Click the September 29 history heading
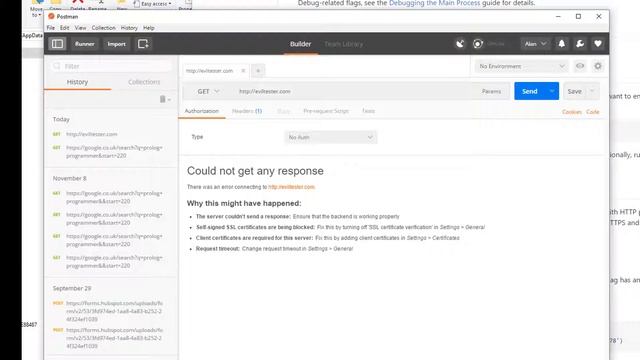 coord(72,288)
